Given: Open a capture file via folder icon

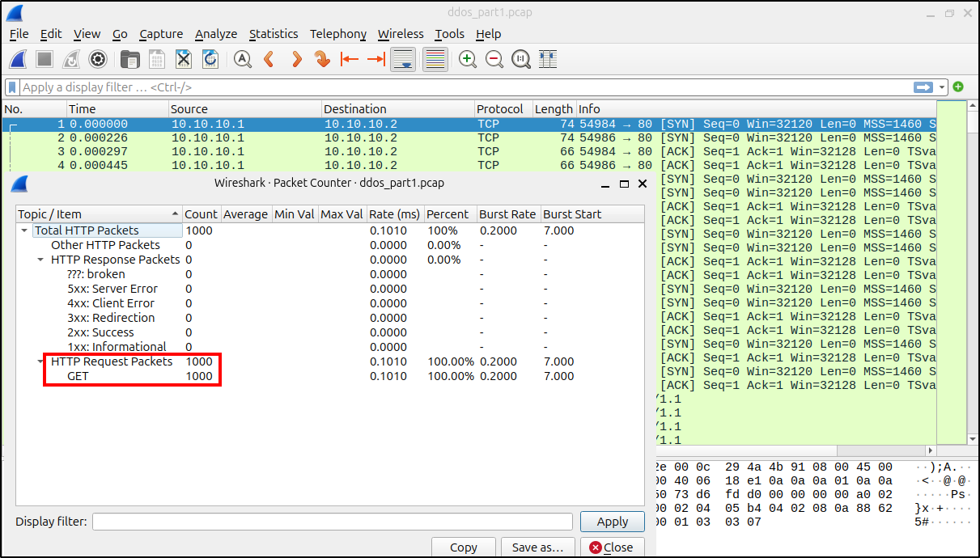Looking at the screenshot, I should (x=129, y=59).
